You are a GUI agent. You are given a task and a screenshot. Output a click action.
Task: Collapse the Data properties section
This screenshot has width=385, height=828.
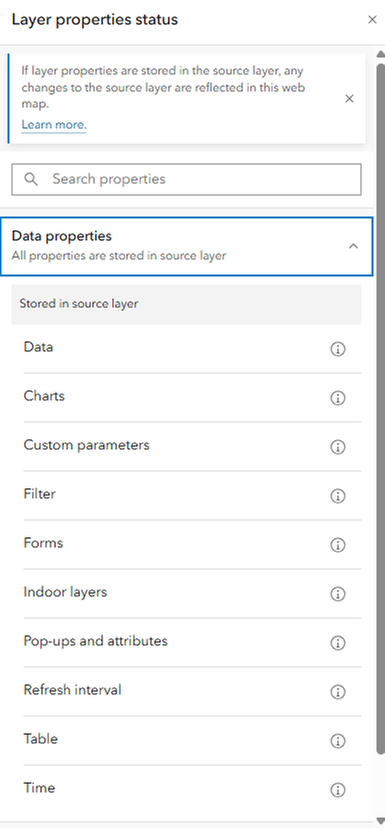point(353,246)
